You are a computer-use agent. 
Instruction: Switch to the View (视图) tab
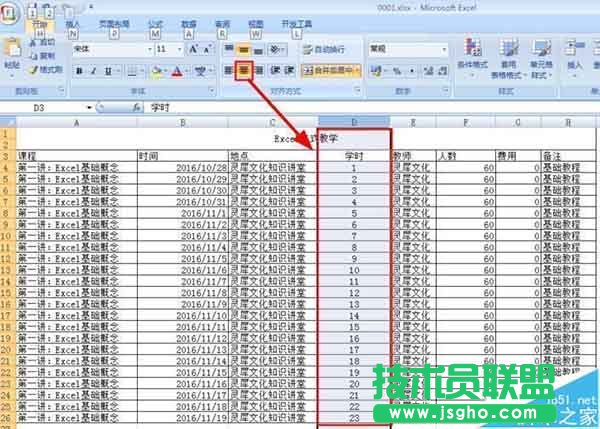tap(256, 24)
